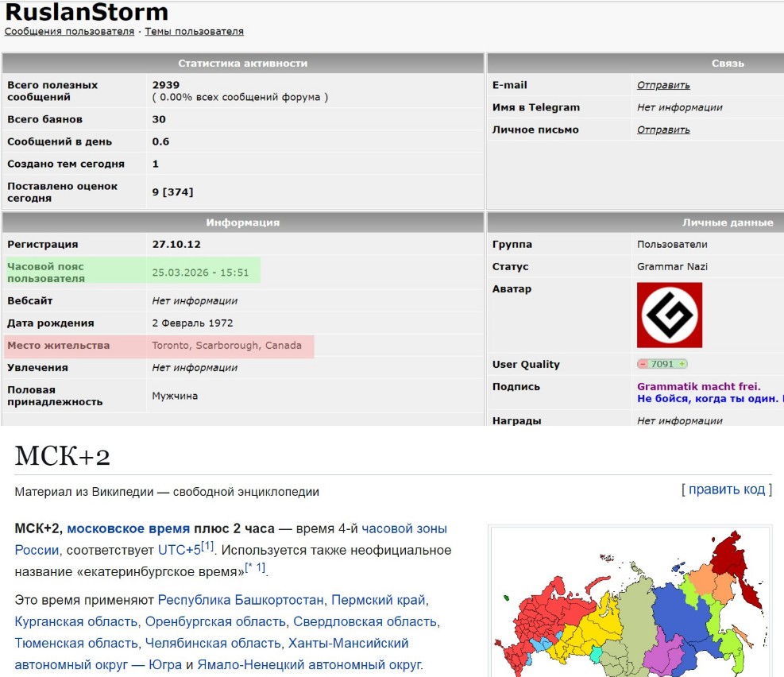This screenshot has height=677, width=784.
Task: Open 'Ямало-Ненецкий автономный округ' link
Action: [310, 664]
